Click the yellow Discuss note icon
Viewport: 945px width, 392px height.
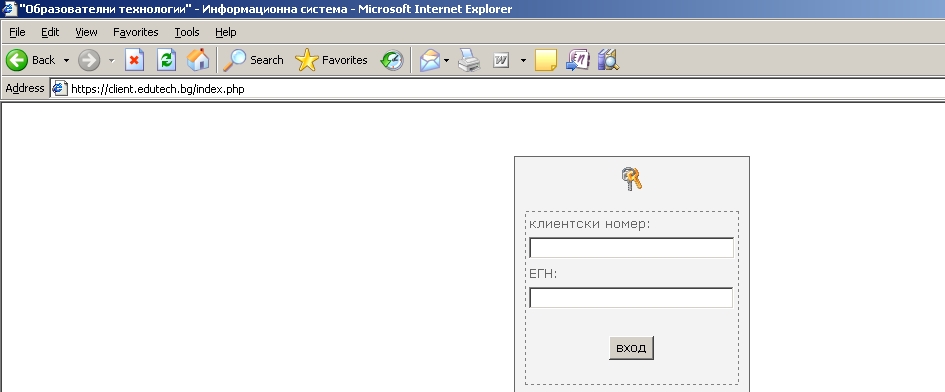coord(546,60)
